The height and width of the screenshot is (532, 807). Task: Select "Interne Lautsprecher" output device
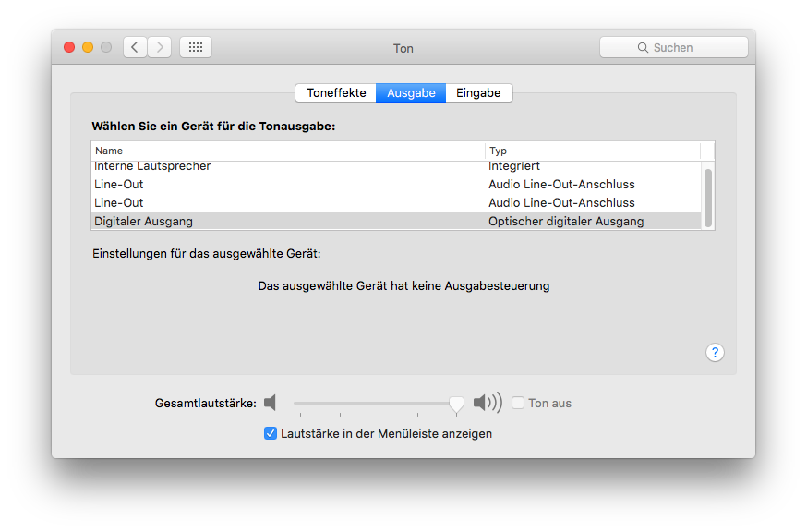pos(152,166)
